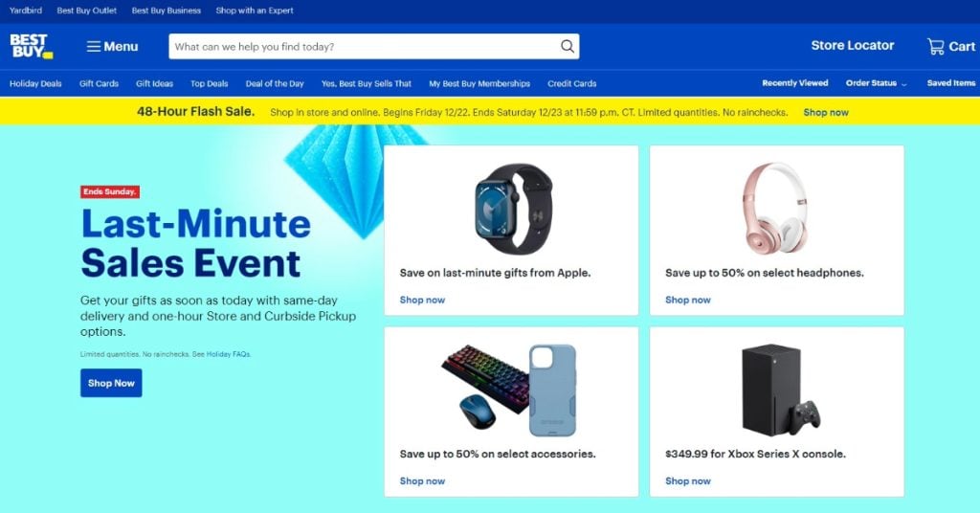Open the hamburger Menu icon
The width and height of the screenshot is (980, 513).
(x=93, y=46)
